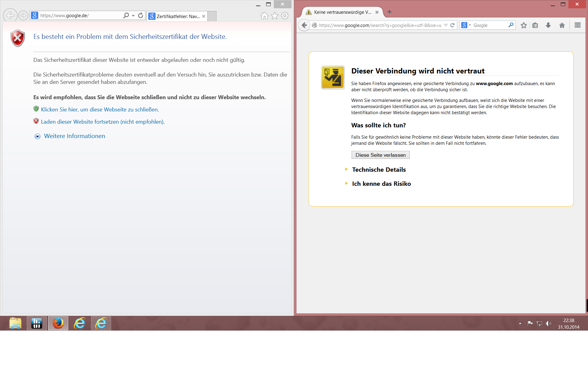Open IE favorites star icon
Screen dimensions: 588x382
[275, 16]
